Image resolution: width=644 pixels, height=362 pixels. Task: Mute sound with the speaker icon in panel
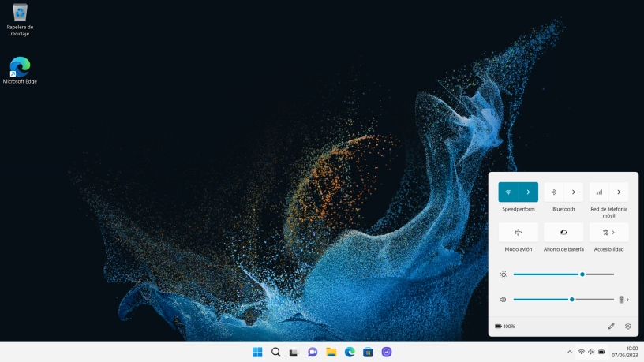503,300
